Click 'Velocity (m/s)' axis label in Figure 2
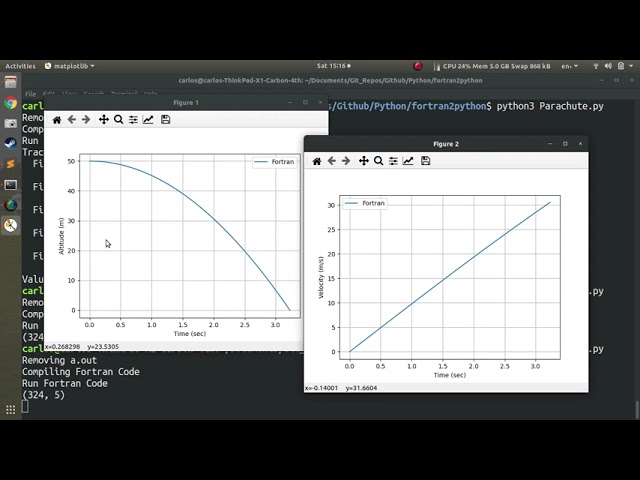The width and height of the screenshot is (640, 480). [x=321, y=278]
